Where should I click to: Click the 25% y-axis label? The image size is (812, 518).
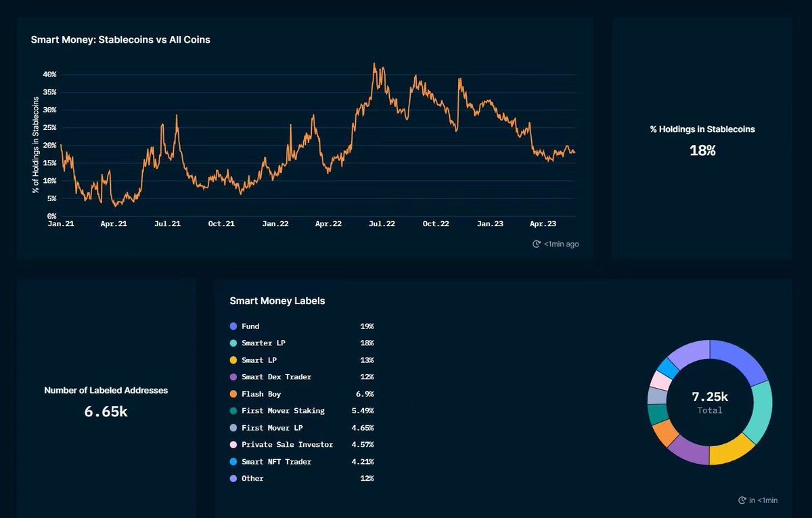pos(50,127)
